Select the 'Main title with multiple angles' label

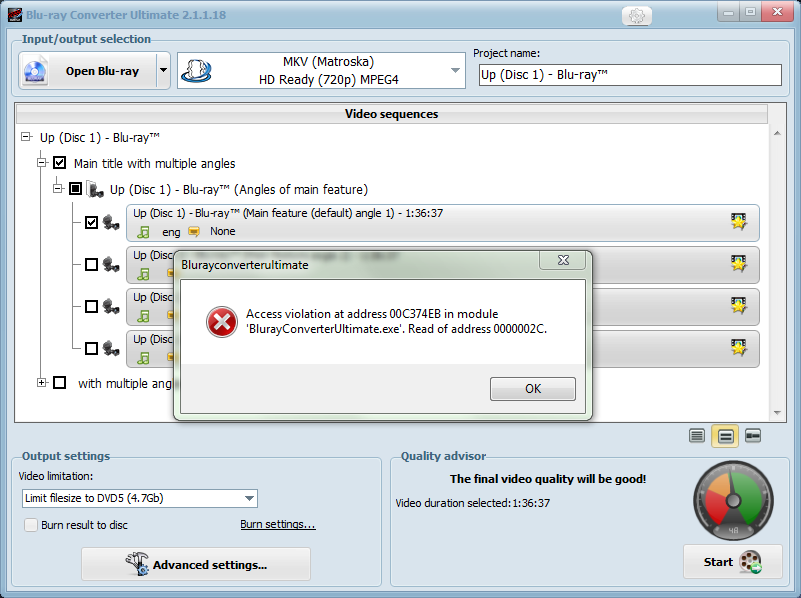154,163
